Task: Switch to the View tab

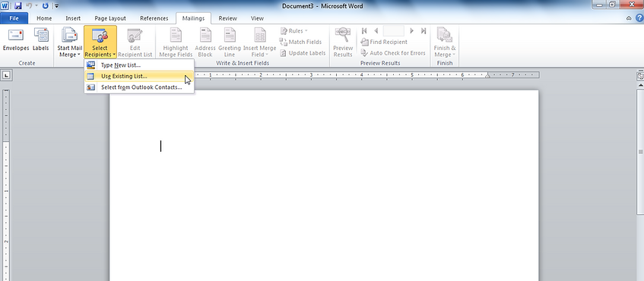Action: tap(257, 18)
